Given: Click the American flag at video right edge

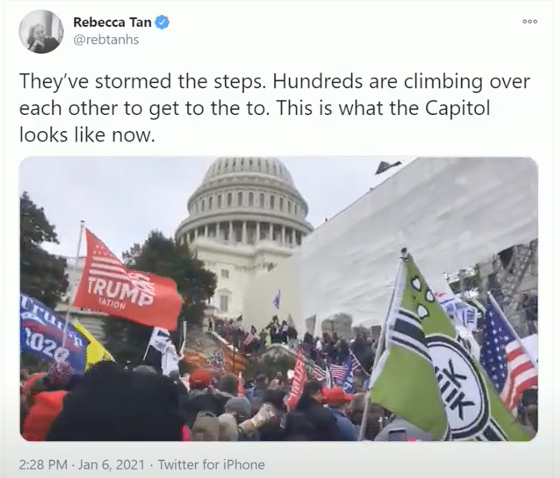Looking at the screenshot, I should [x=507, y=354].
